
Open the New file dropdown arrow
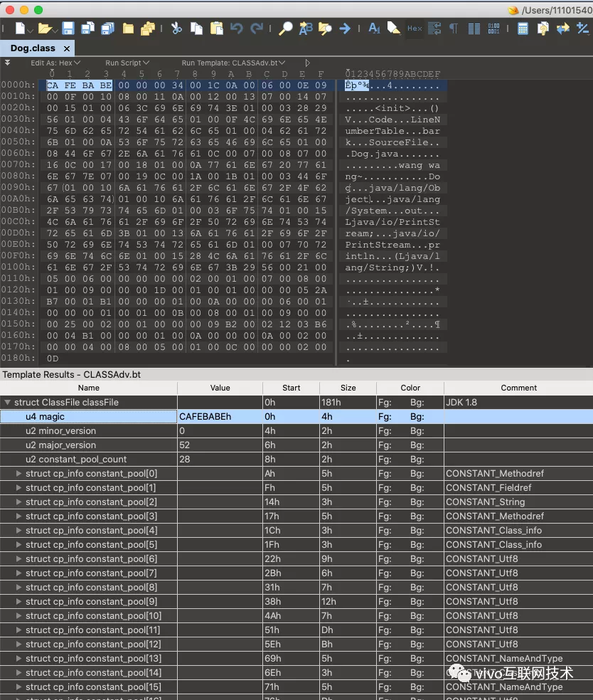coord(31,31)
